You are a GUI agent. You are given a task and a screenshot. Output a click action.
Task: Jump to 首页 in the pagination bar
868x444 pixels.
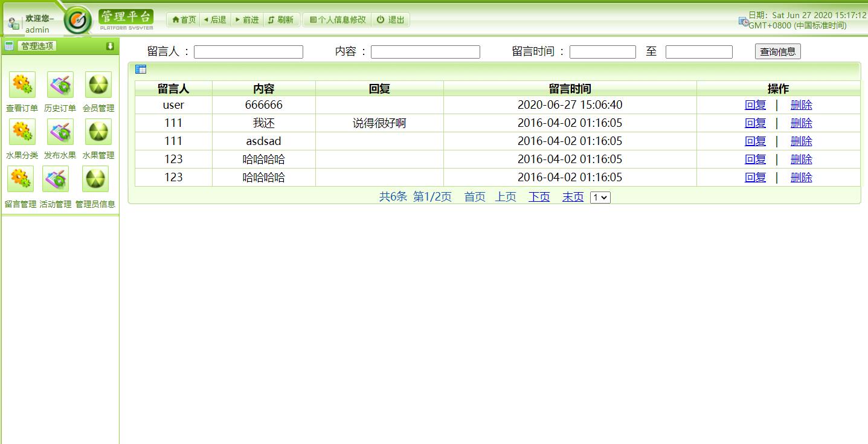point(475,197)
